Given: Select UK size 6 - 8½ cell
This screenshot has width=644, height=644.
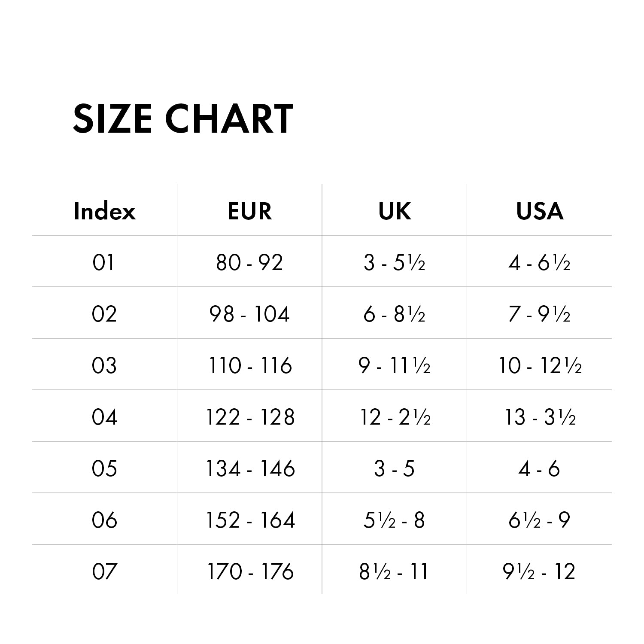Looking at the screenshot, I should click(x=395, y=314).
